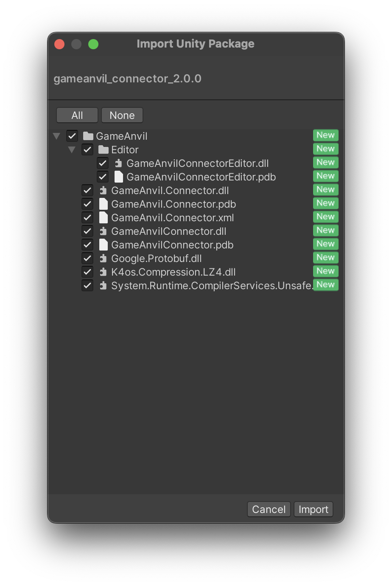Click the GameAnvilConnectorEditor.dll plugin icon
The height and width of the screenshot is (586, 392).
(x=119, y=163)
